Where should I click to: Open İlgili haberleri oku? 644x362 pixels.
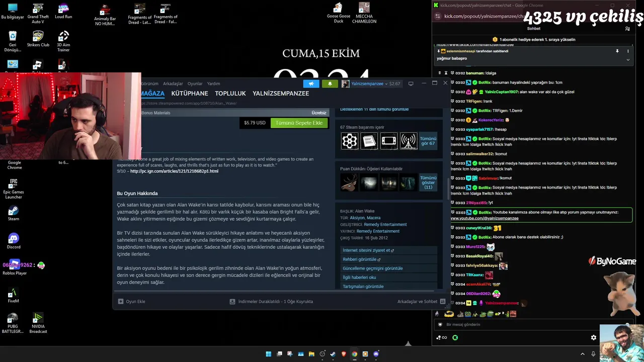click(389, 278)
